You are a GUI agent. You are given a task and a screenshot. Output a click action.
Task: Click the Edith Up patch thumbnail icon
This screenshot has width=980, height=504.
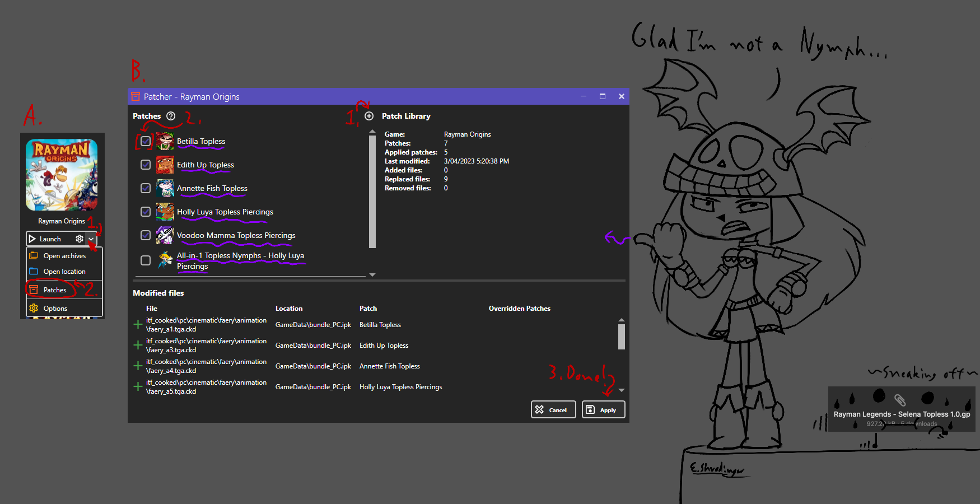coord(165,165)
